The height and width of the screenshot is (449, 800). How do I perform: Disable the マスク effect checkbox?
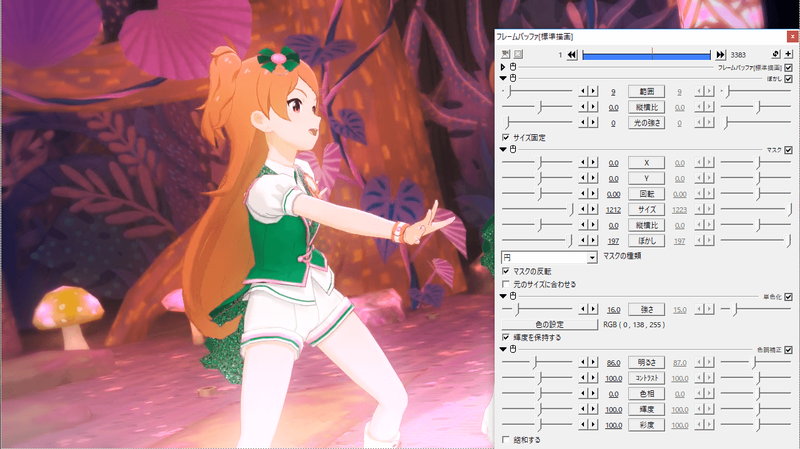[789, 150]
